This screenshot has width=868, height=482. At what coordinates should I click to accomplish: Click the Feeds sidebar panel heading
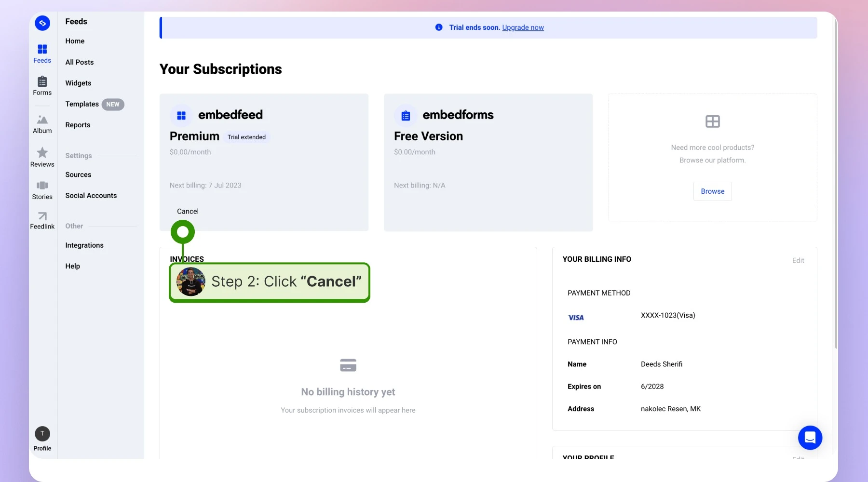[76, 22]
